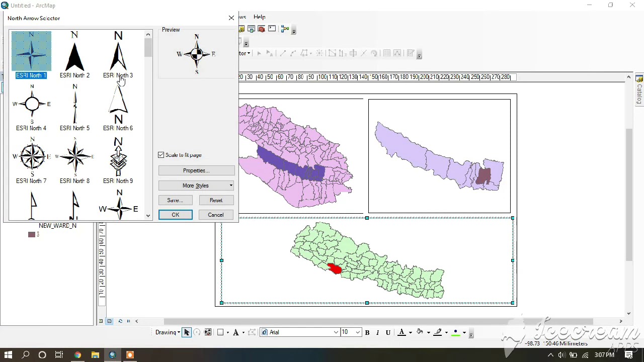Open north arrow Properties

[196, 170]
